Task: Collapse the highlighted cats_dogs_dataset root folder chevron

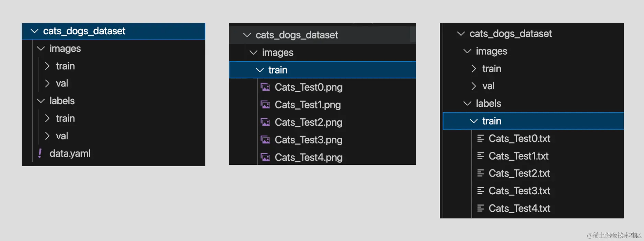Action: tap(35, 31)
